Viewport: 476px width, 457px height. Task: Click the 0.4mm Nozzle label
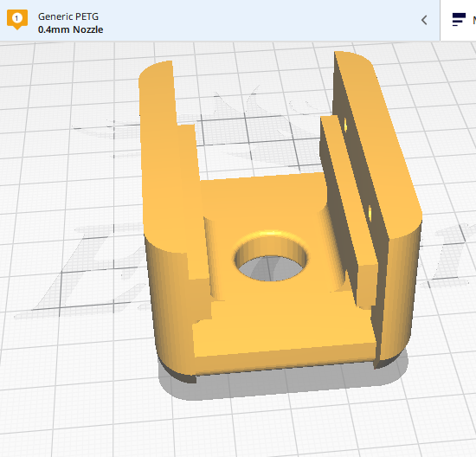[71, 29]
